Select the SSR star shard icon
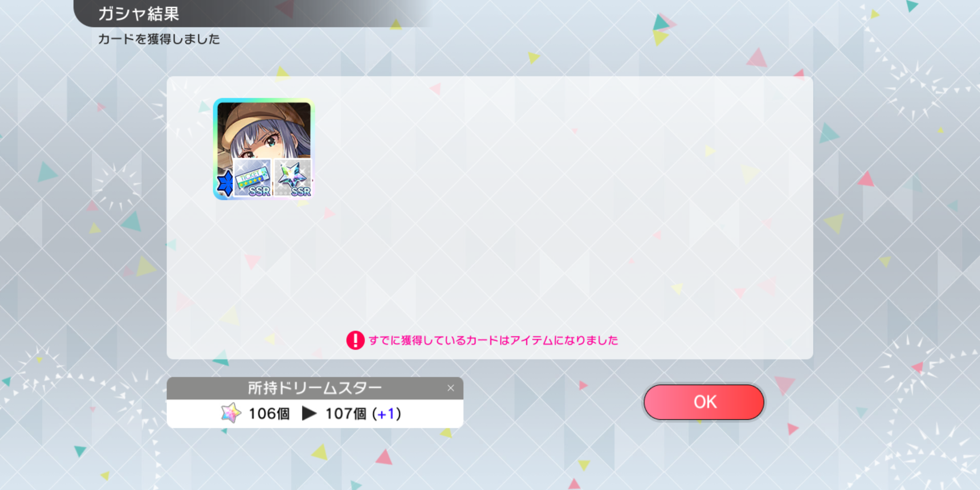The width and height of the screenshot is (980, 490). coord(293,178)
